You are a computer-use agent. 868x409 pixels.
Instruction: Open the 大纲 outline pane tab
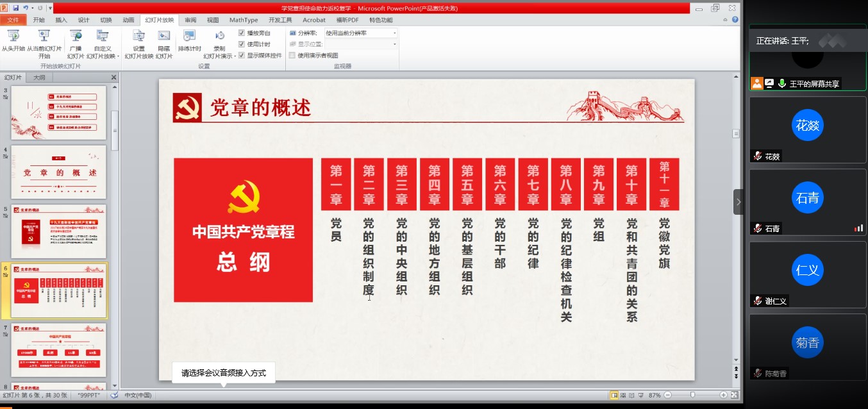39,78
